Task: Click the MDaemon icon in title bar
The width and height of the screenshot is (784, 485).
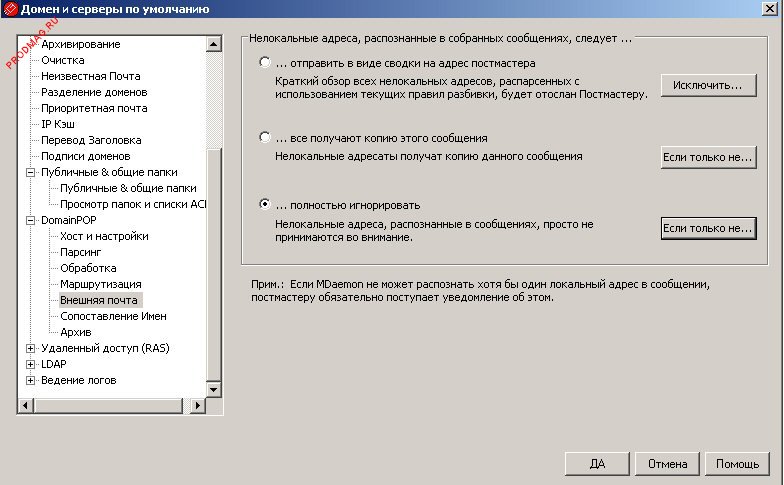Action: click(x=10, y=10)
